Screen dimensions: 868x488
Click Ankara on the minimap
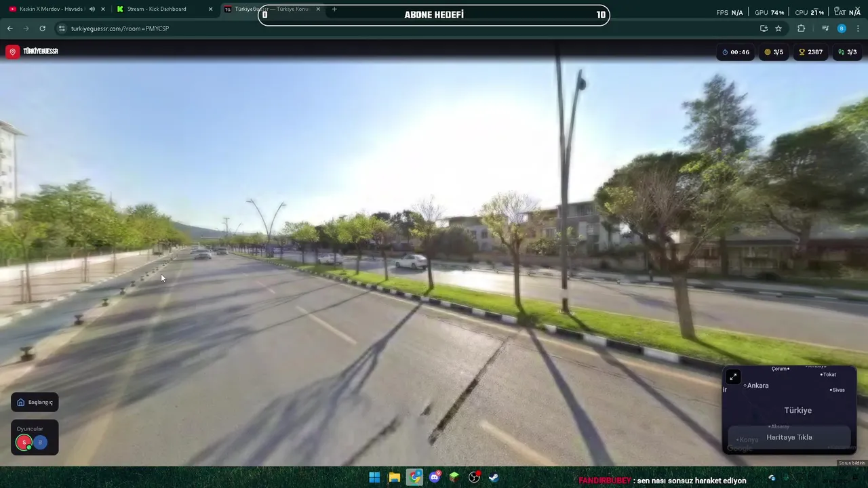point(757,386)
